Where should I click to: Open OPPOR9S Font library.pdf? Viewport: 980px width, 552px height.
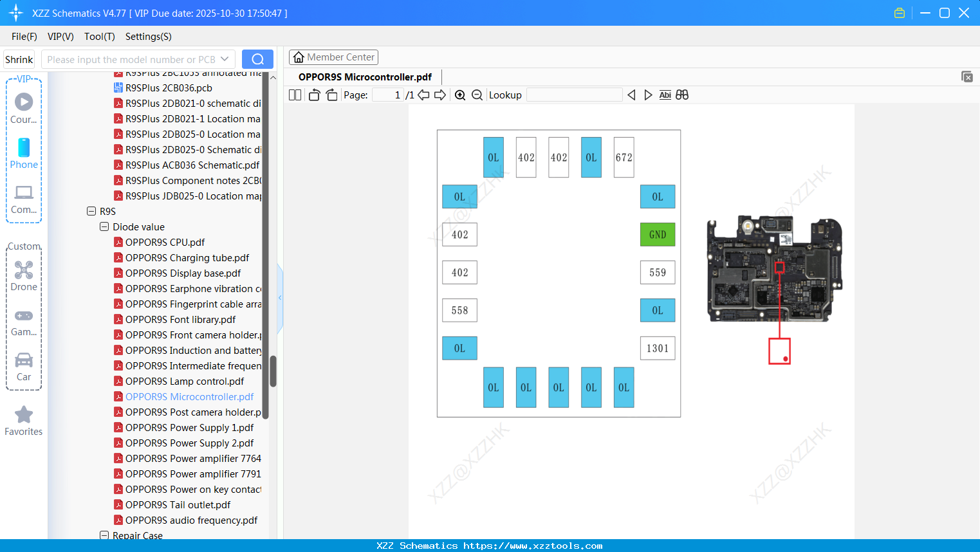(180, 319)
